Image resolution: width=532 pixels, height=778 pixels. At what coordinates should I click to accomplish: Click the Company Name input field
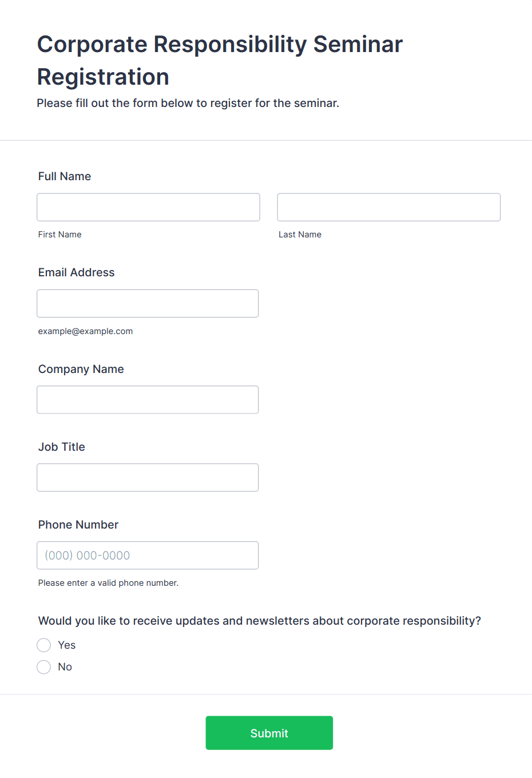148,399
